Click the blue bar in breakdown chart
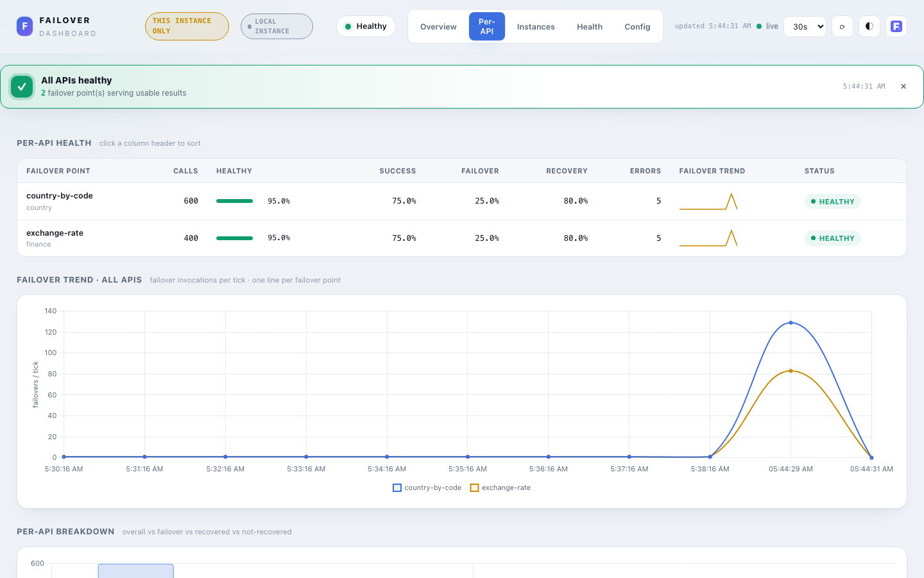 pyautogui.click(x=135, y=571)
